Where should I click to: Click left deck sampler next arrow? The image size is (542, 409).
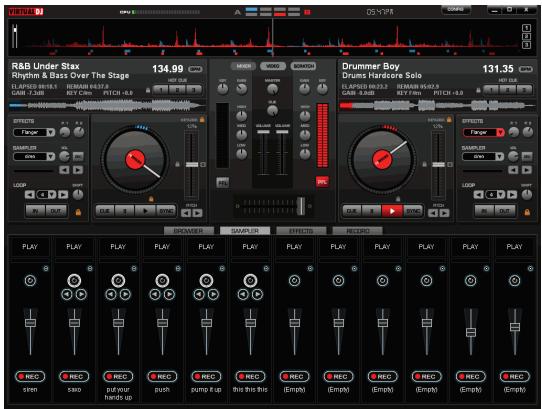(78, 170)
